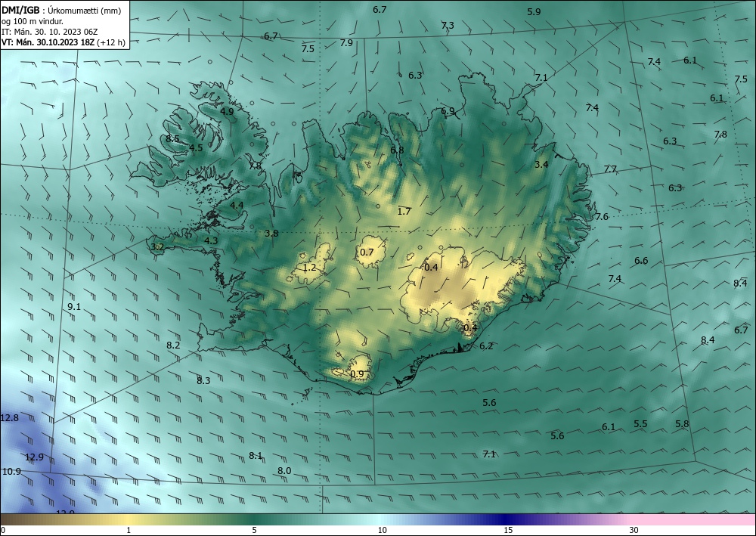Click the 6.2 value off the southeast coast
The height and width of the screenshot is (536, 756).
click(486, 345)
